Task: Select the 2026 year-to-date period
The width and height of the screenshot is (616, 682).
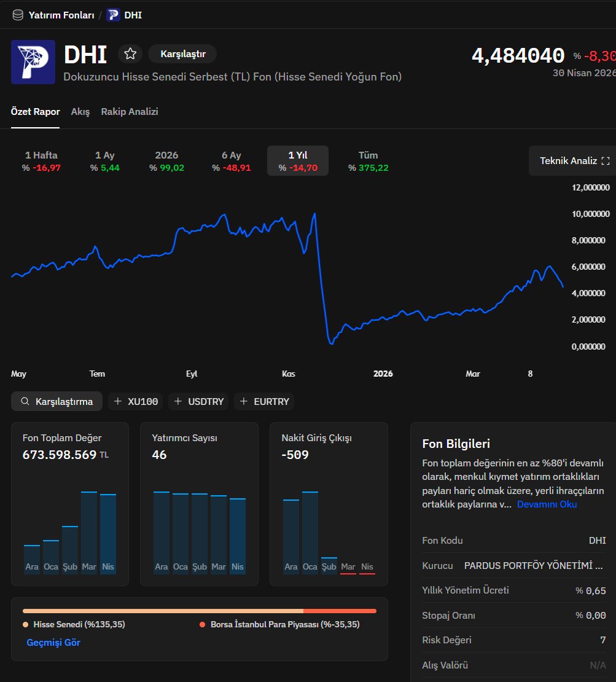Action: coord(166,161)
